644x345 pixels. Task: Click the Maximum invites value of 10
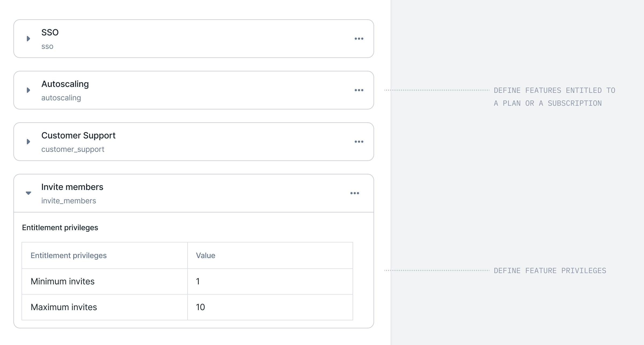coord(200,307)
